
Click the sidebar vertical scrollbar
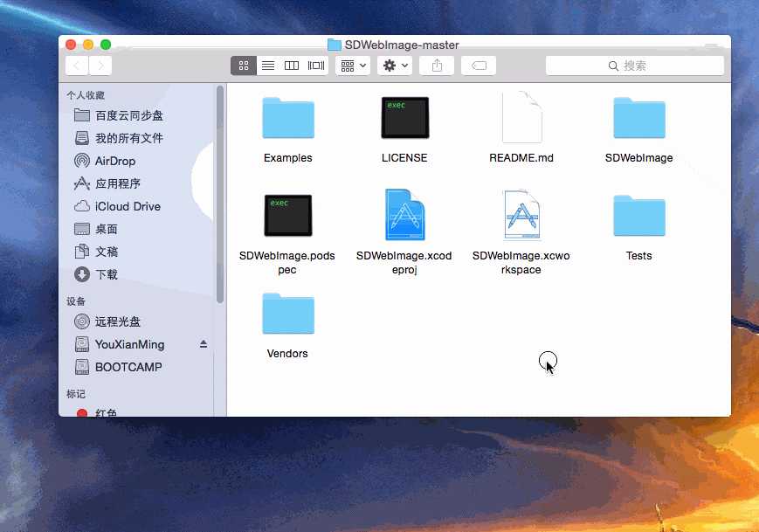click(220, 195)
